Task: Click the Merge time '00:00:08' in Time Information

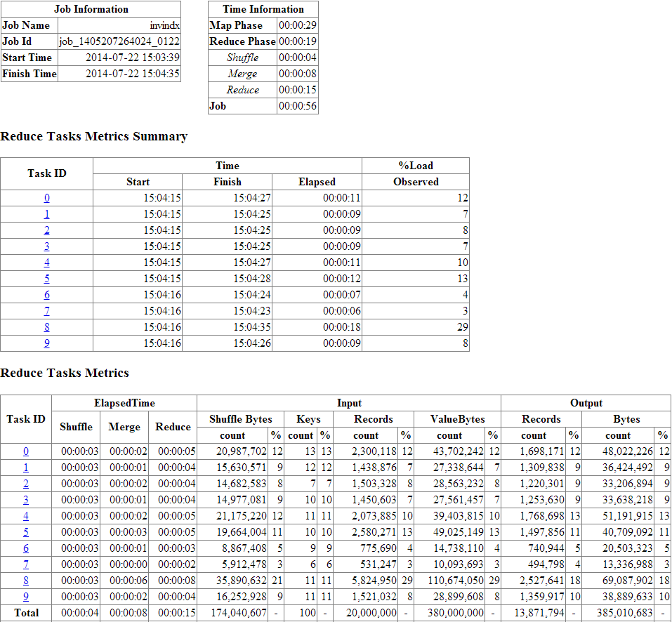Action: (x=298, y=74)
